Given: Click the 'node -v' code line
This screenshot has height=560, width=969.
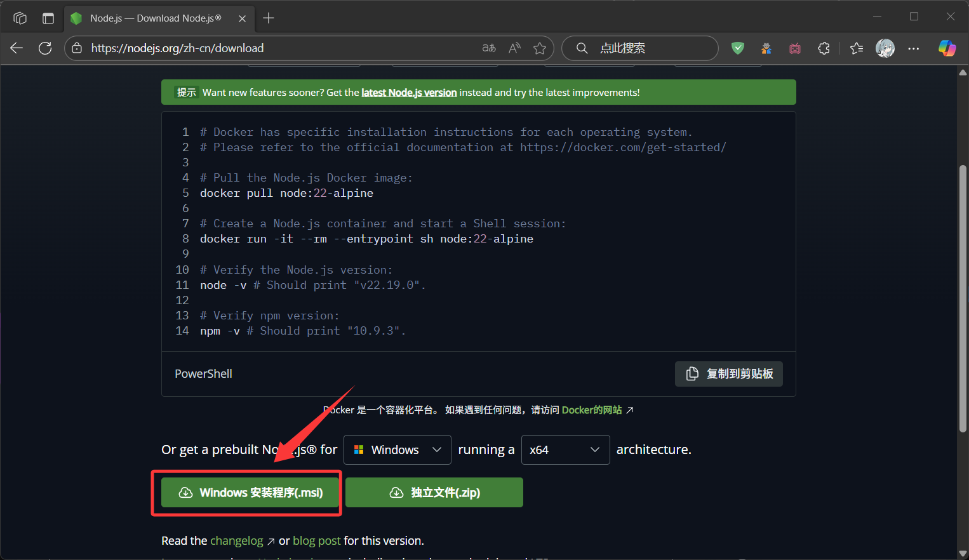Looking at the screenshot, I should (312, 285).
